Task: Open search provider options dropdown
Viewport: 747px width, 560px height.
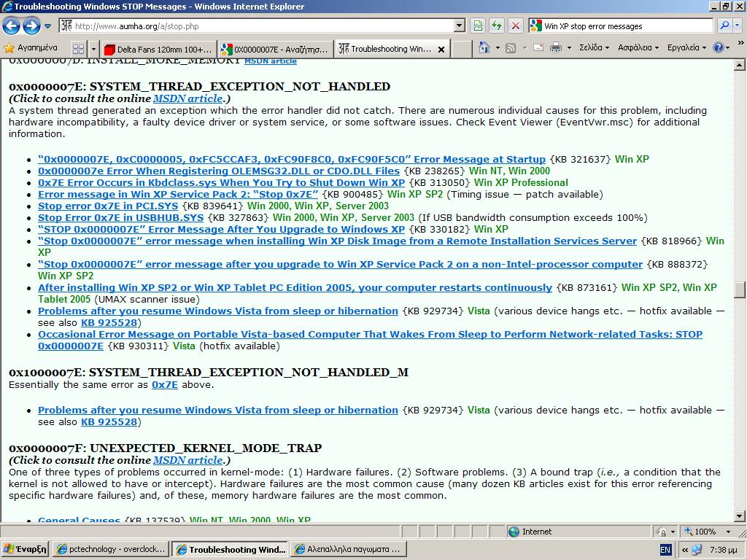Action: [738, 26]
